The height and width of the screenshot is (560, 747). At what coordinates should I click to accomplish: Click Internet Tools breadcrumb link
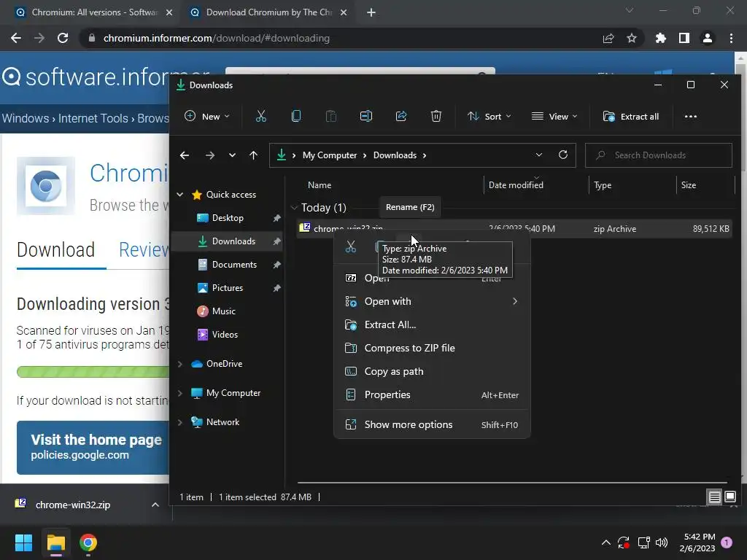(93, 118)
